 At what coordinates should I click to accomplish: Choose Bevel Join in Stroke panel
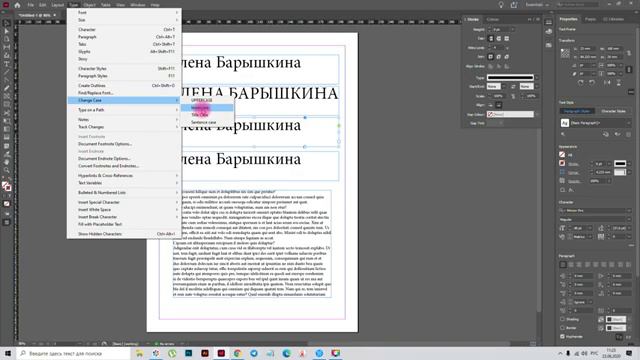[507, 57]
